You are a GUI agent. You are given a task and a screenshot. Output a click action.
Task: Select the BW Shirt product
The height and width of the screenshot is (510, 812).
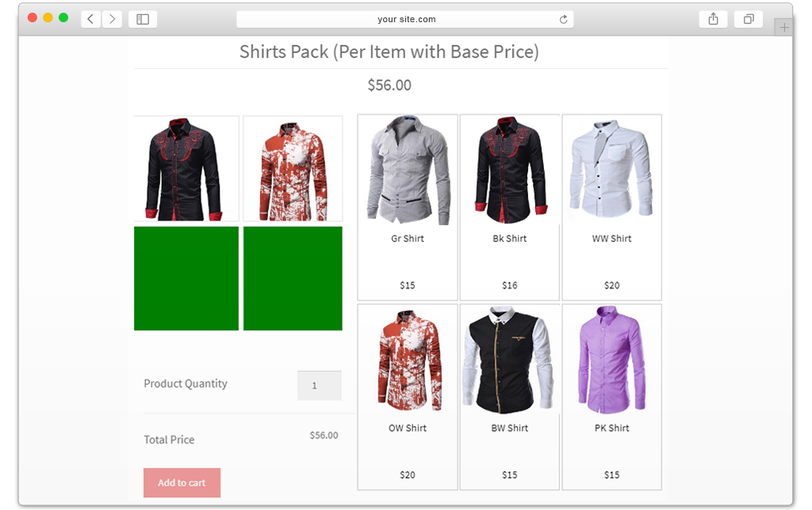[x=510, y=397]
